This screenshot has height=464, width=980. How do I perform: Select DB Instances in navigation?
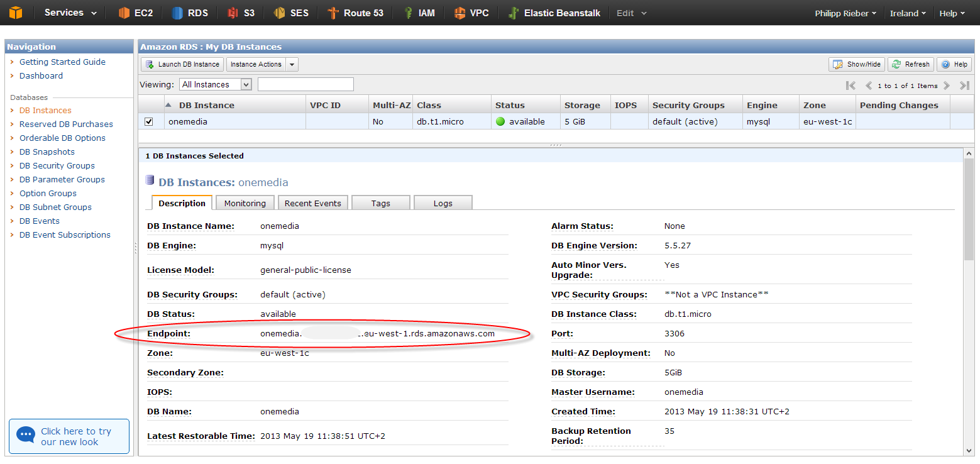pyautogui.click(x=45, y=110)
